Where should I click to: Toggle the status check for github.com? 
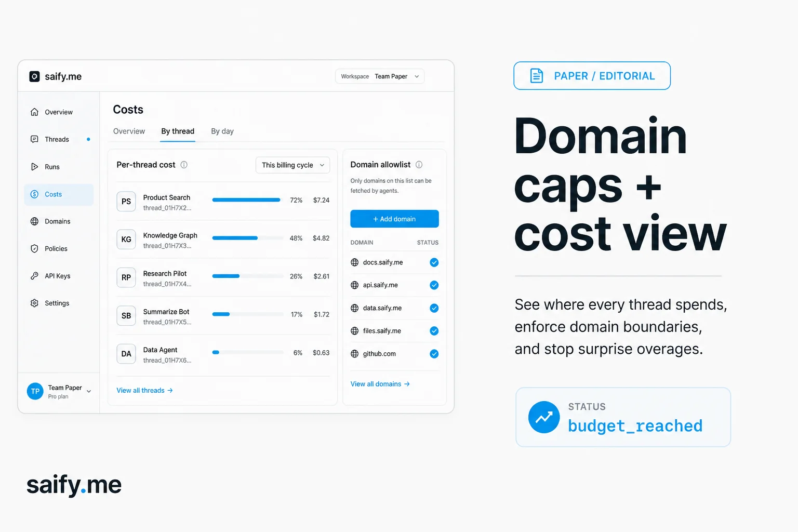(x=434, y=354)
